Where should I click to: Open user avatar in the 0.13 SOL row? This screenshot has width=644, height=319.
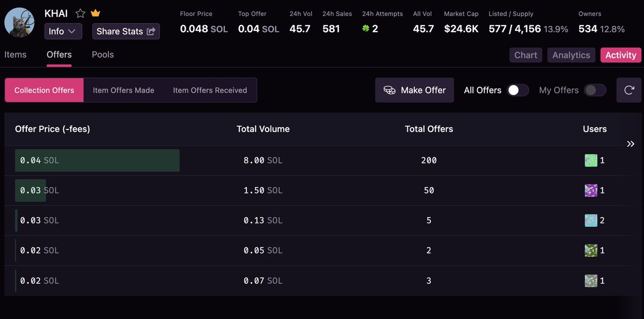[x=591, y=220]
